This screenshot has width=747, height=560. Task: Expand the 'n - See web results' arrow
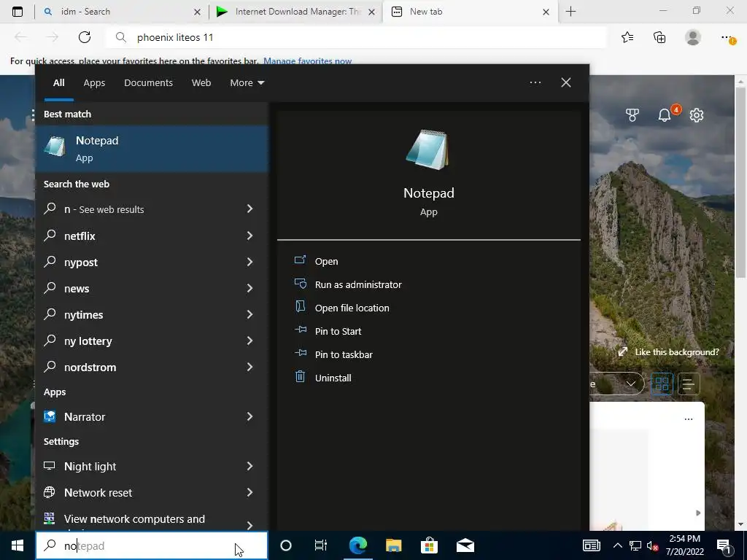[x=249, y=209]
